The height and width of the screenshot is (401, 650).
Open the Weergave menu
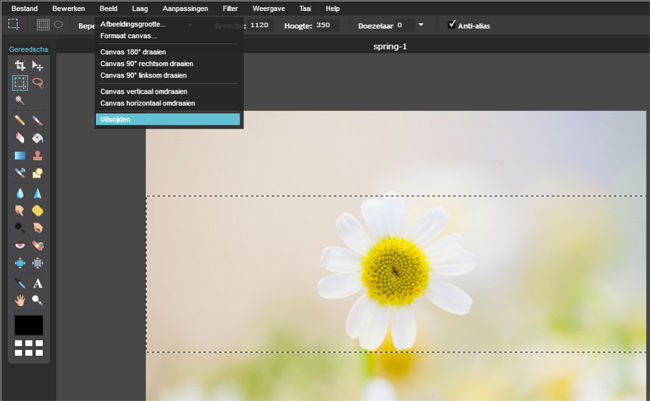268,8
